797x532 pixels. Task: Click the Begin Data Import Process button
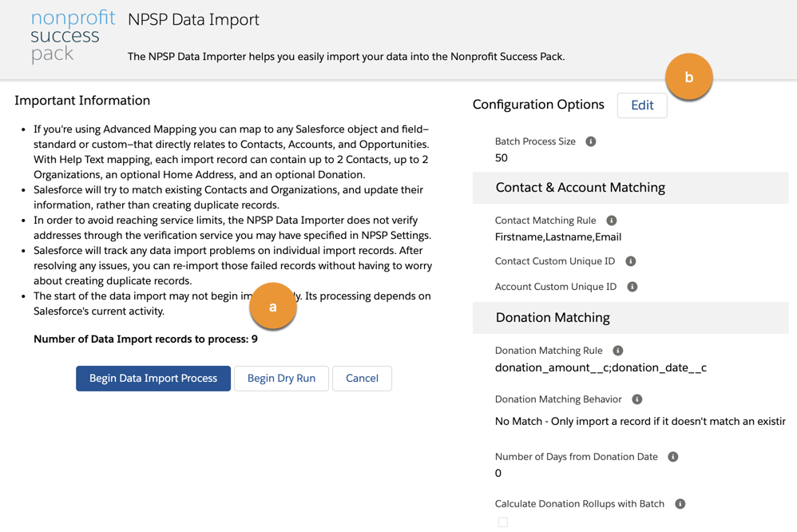pyautogui.click(x=153, y=379)
